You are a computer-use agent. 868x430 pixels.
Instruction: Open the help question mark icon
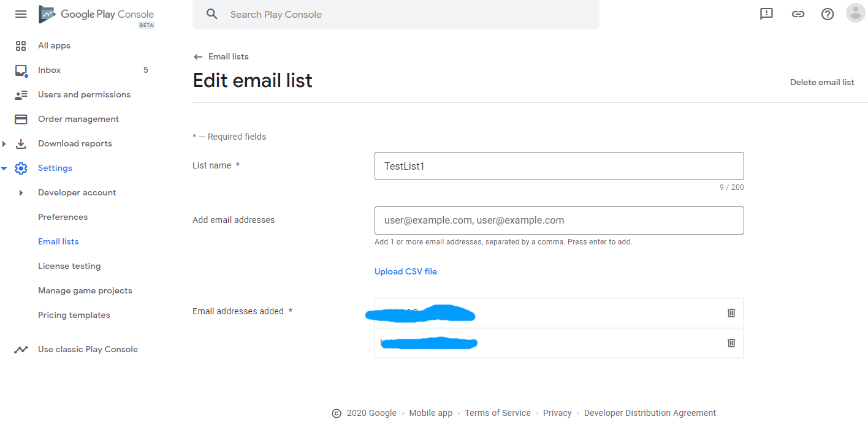pyautogui.click(x=828, y=14)
